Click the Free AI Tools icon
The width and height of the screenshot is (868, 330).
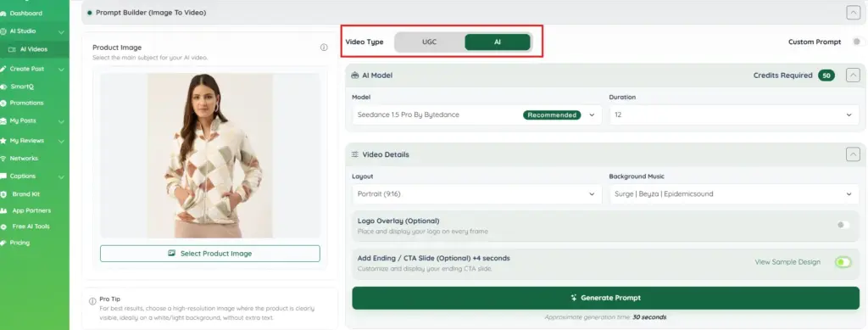(x=3, y=227)
